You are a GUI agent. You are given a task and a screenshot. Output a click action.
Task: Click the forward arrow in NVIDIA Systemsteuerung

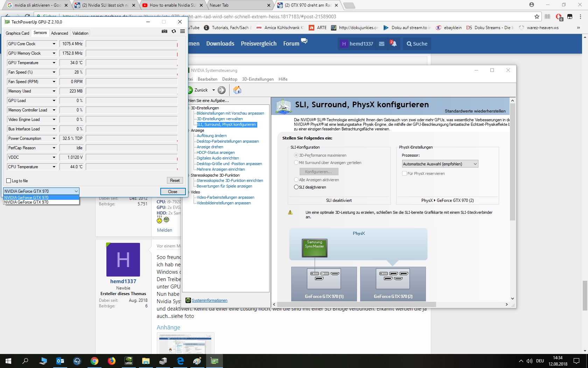pos(222,90)
